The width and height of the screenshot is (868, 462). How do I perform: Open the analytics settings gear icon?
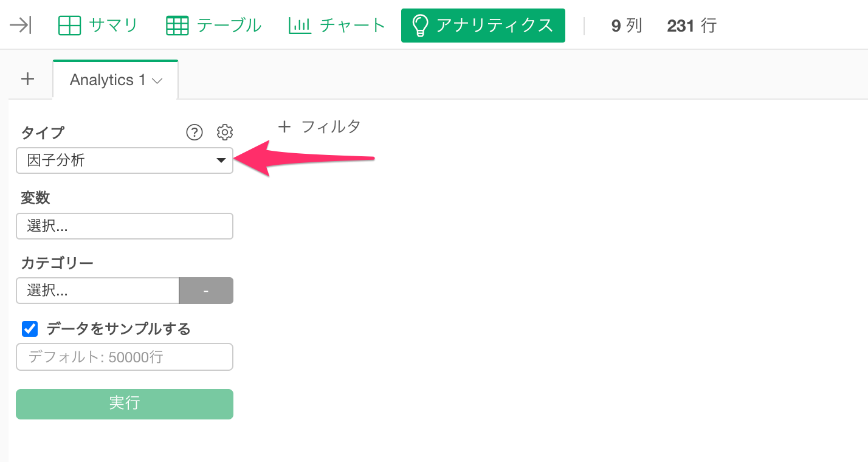point(225,132)
